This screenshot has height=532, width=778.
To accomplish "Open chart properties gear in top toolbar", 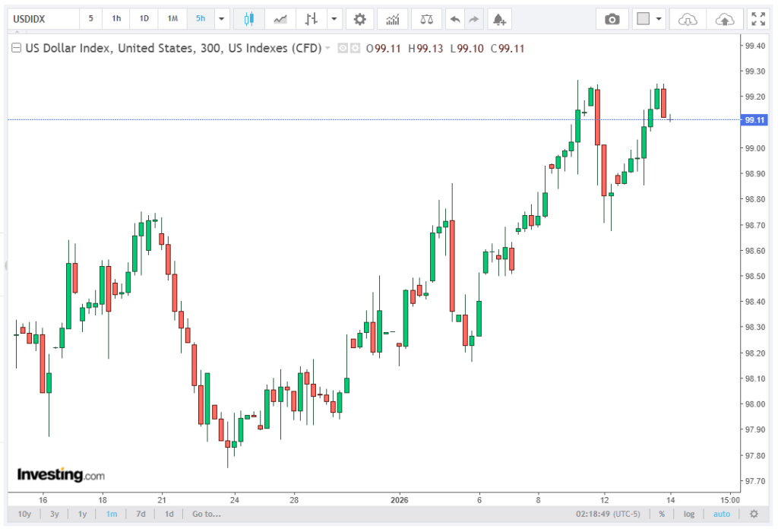I will (x=359, y=19).
